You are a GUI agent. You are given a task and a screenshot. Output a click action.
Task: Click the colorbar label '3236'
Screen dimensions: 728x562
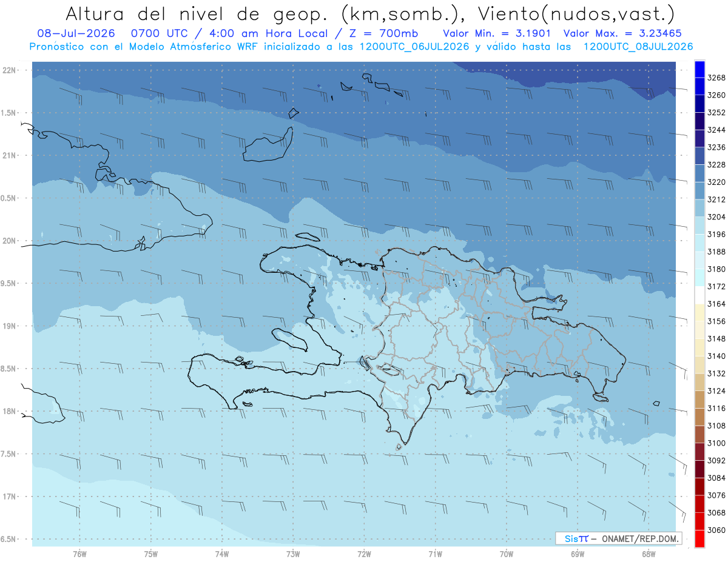[x=716, y=147]
